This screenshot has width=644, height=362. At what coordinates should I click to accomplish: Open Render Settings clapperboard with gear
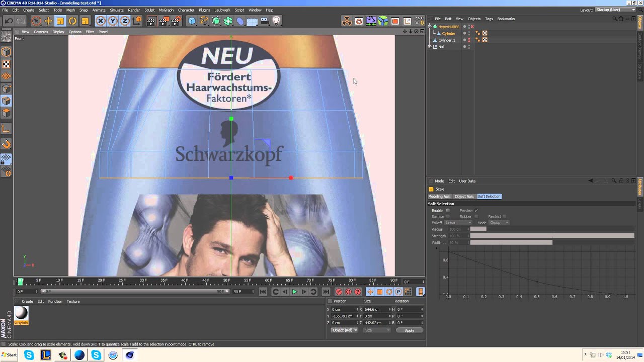tap(176, 21)
